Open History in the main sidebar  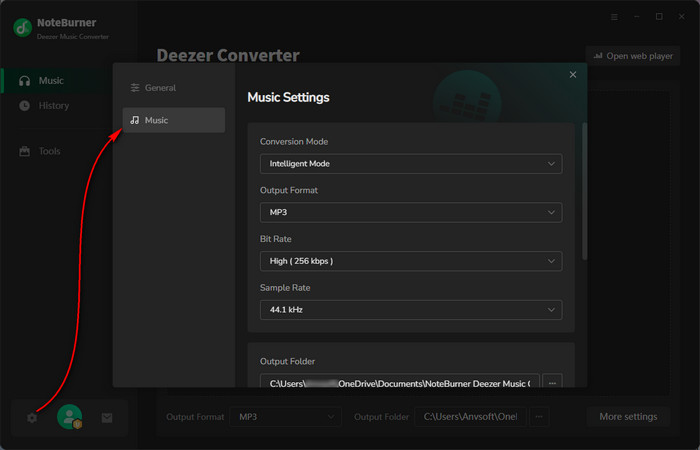(56, 106)
